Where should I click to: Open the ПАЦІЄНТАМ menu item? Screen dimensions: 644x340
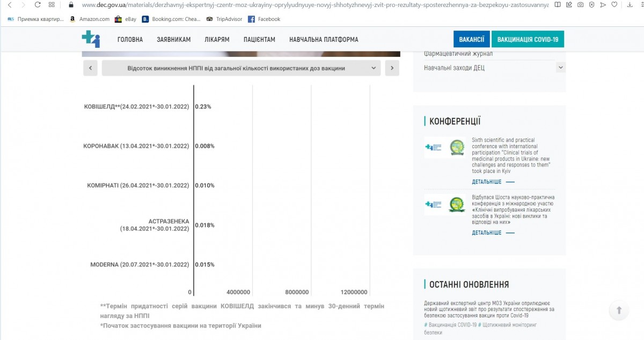coord(259,40)
